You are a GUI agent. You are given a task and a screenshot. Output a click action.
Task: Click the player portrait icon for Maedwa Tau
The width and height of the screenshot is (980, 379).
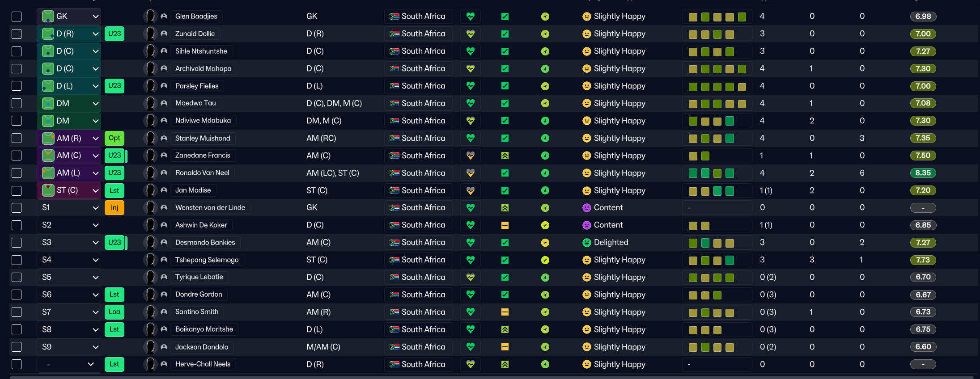(x=150, y=103)
